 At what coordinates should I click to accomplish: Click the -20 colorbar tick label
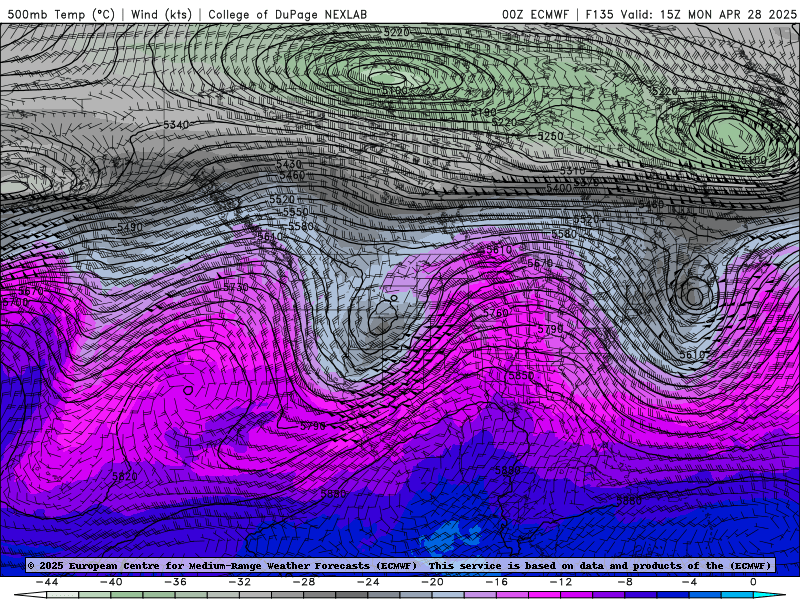(x=432, y=582)
